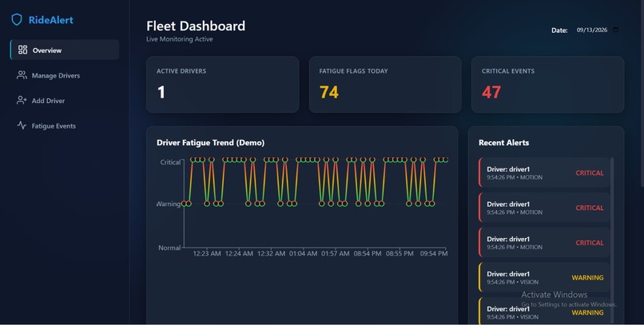
Task: Open the third CRITICAL MOTION alert card
Action: (544, 243)
